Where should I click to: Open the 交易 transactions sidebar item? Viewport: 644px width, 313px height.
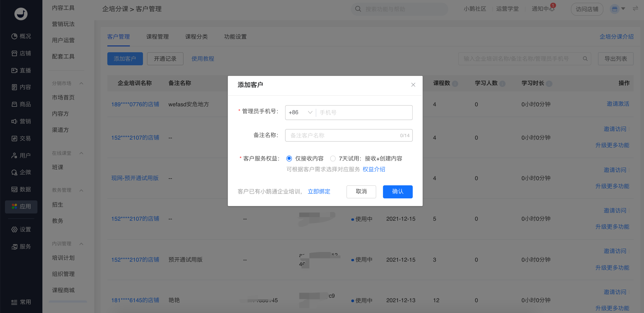point(21,138)
